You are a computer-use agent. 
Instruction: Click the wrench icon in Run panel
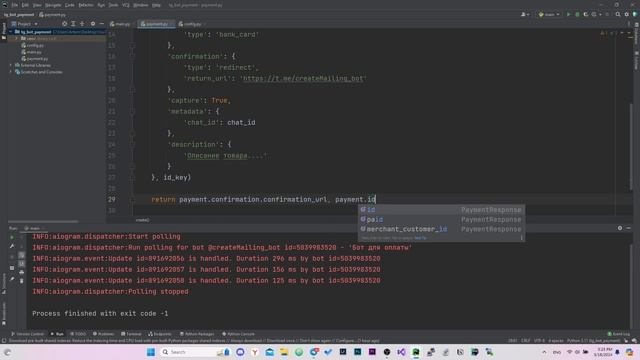pos(12,247)
